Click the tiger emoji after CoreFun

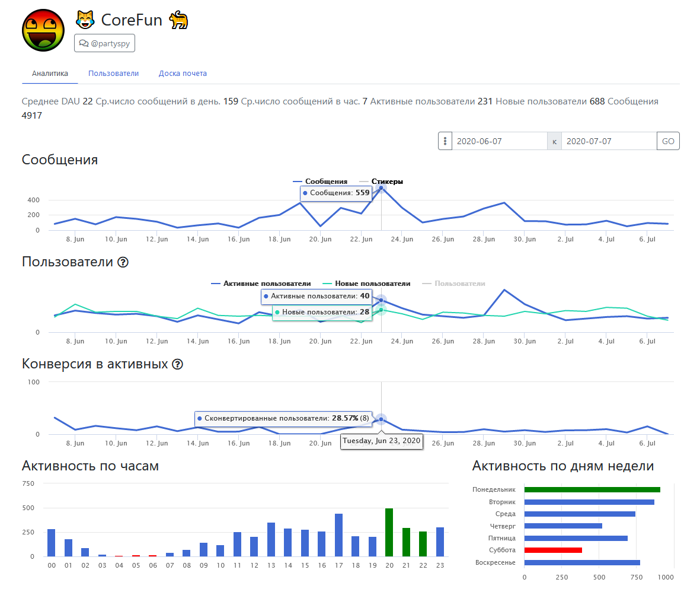[x=178, y=20]
